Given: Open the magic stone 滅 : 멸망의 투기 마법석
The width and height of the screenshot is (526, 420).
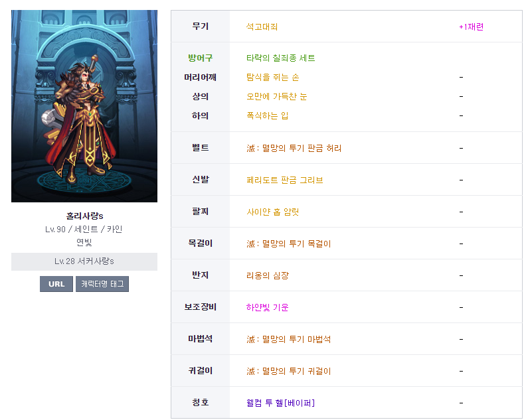Looking at the screenshot, I should (289, 339).
